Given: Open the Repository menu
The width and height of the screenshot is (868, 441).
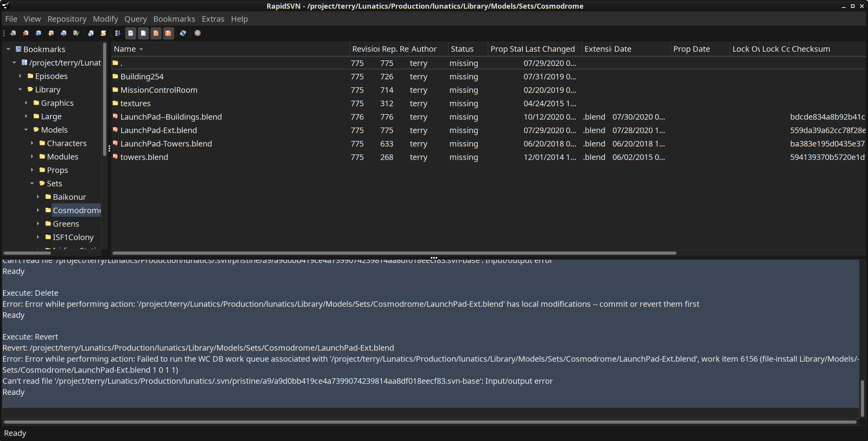Looking at the screenshot, I should pos(67,19).
